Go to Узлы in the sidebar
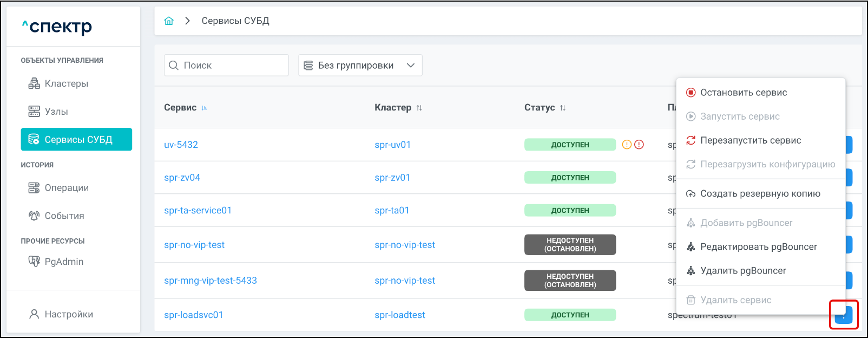 pyautogui.click(x=56, y=112)
